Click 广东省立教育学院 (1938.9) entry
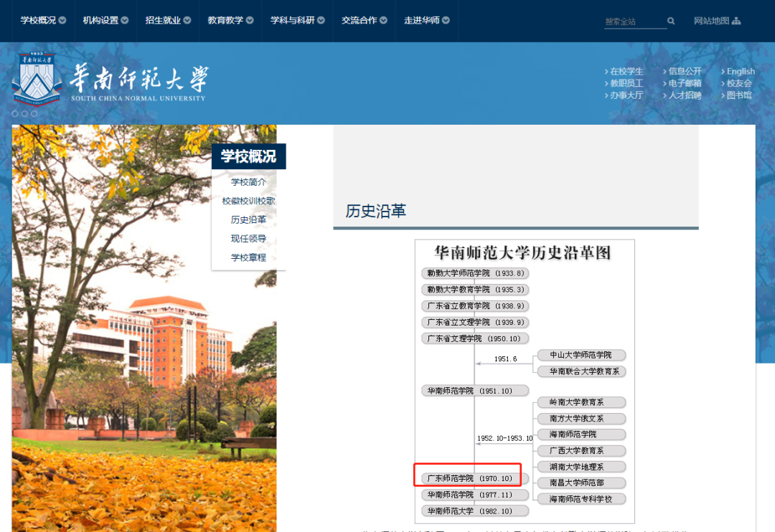The height and width of the screenshot is (532, 775). (475, 305)
